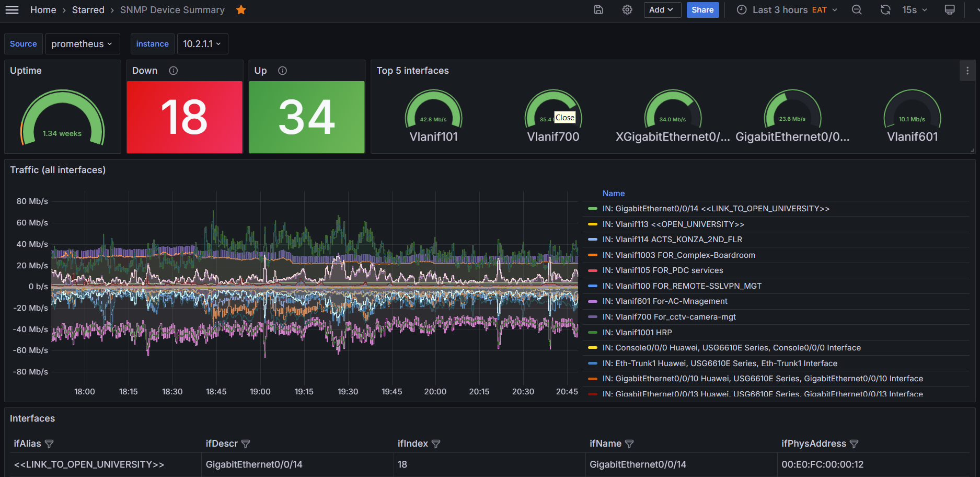Show info tooltip for Down panel

(x=174, y=71)
